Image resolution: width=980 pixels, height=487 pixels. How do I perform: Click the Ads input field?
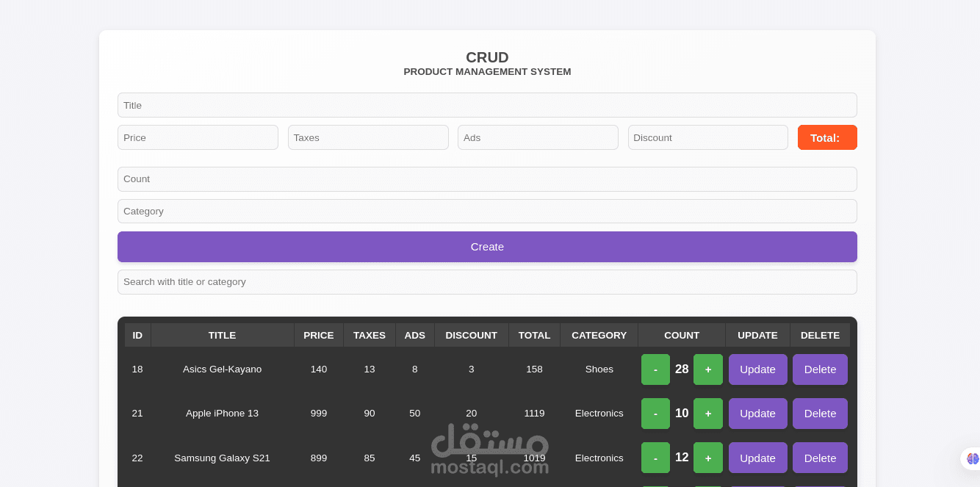(x=538, y=137)
